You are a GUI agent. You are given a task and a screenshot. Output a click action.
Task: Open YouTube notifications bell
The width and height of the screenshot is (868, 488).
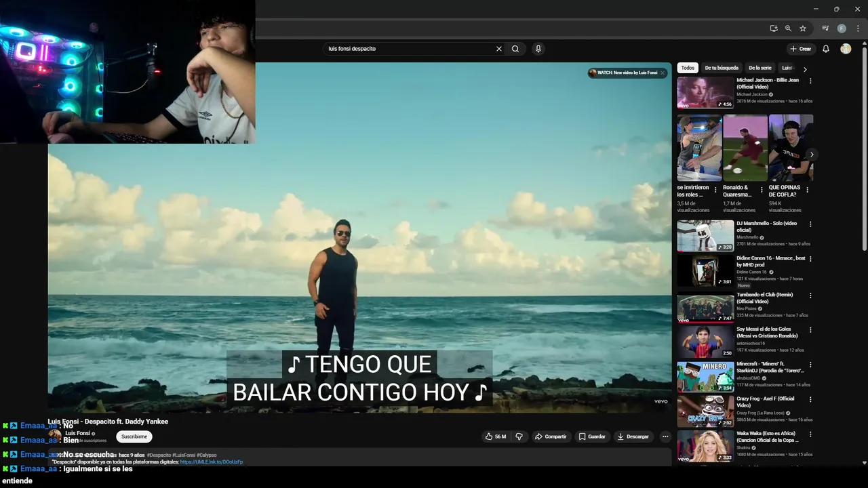pos(826,49)
